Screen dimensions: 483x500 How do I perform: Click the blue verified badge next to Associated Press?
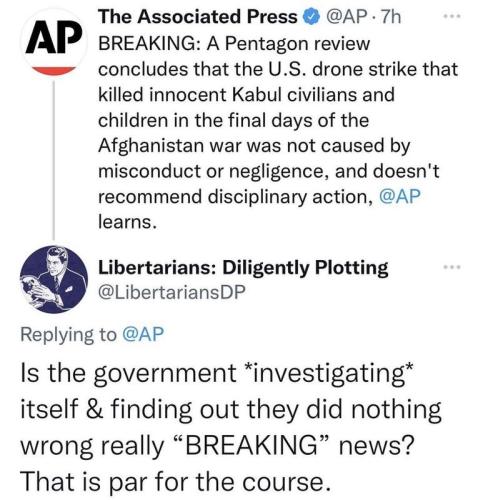(x=310, y=17)
